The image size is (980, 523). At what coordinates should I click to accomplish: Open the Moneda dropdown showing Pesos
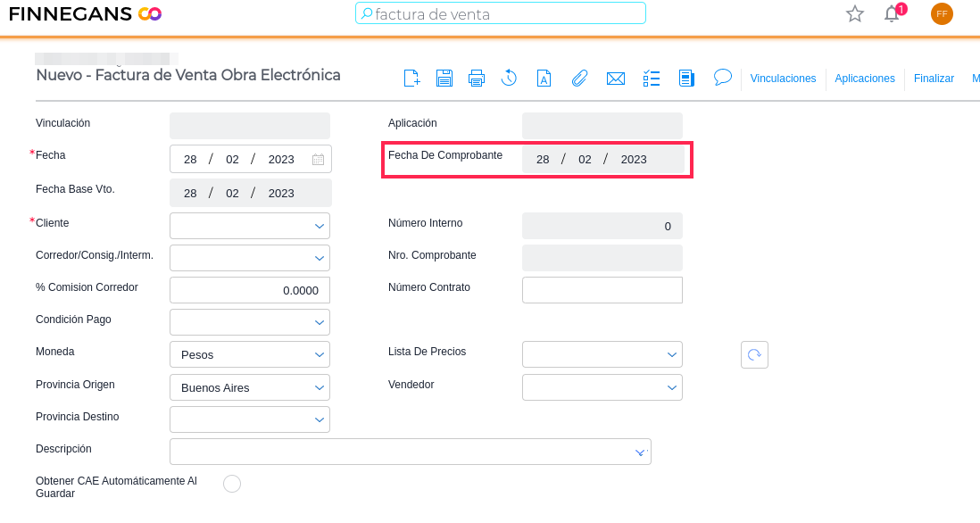250,354
